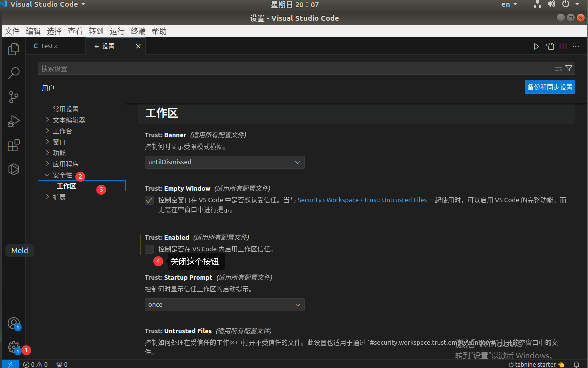Screen dimensions: 588x368
Task: Select 常用设置 in settings tree
Action: (66, 109)
